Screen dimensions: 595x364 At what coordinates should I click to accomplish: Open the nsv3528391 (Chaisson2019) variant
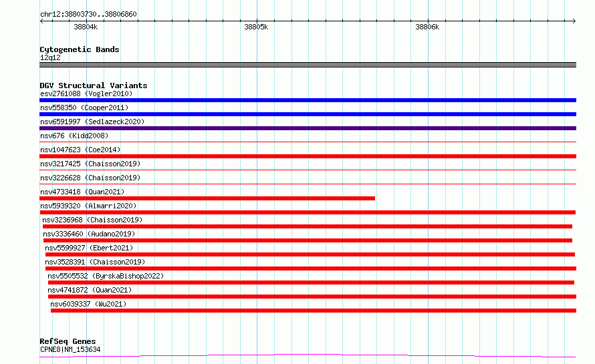[95, 262]
